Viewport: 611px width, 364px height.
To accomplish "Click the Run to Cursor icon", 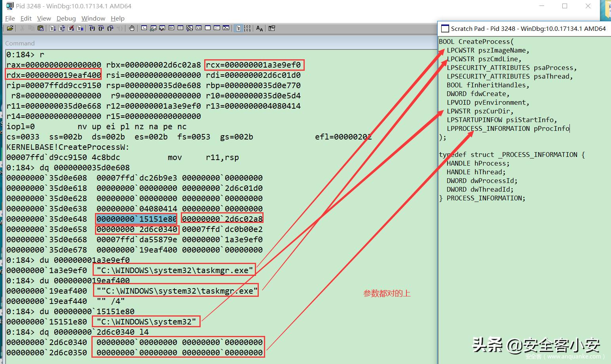I will coord(120,28).
